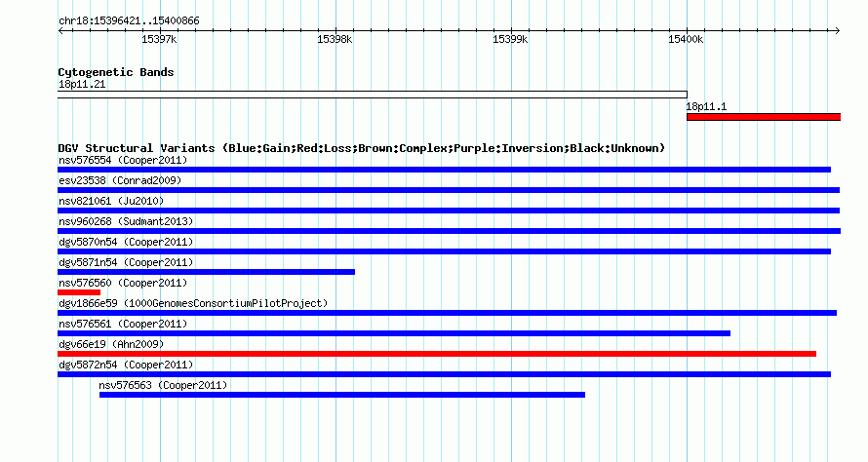Open variant label dgv1866e59 (1000GenomesConsortiumPilotProject)
The image size is (868, 462).
[193, 304]
